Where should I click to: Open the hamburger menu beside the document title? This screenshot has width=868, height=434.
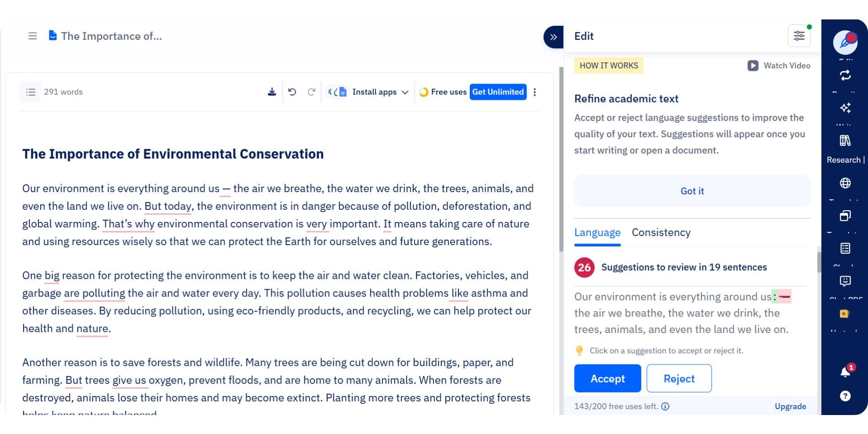(32, 36)
